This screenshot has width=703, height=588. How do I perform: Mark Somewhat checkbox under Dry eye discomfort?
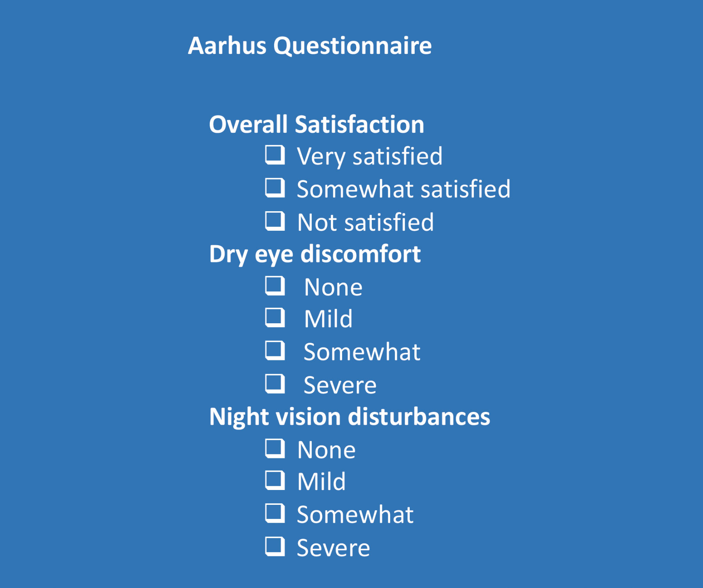tap(275, 351)
